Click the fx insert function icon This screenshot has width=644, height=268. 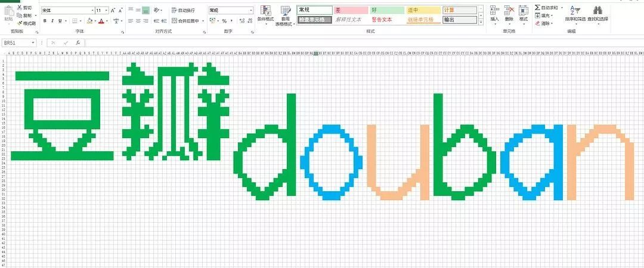point(78,43)
